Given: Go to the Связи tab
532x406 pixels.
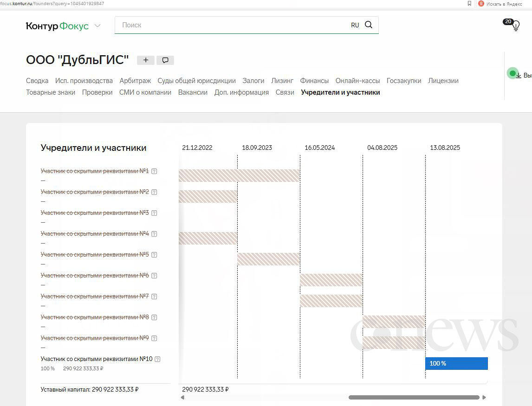Looking at the screenshot, I should click(285, 92).
